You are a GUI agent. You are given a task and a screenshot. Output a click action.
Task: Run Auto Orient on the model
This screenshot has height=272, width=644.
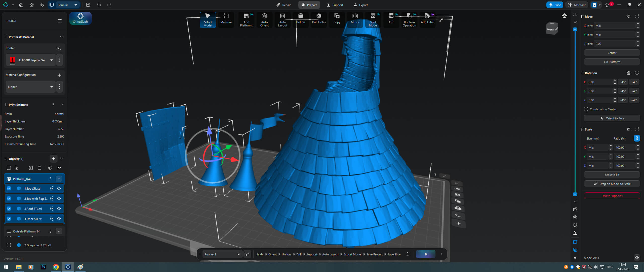tap(264, 20)
